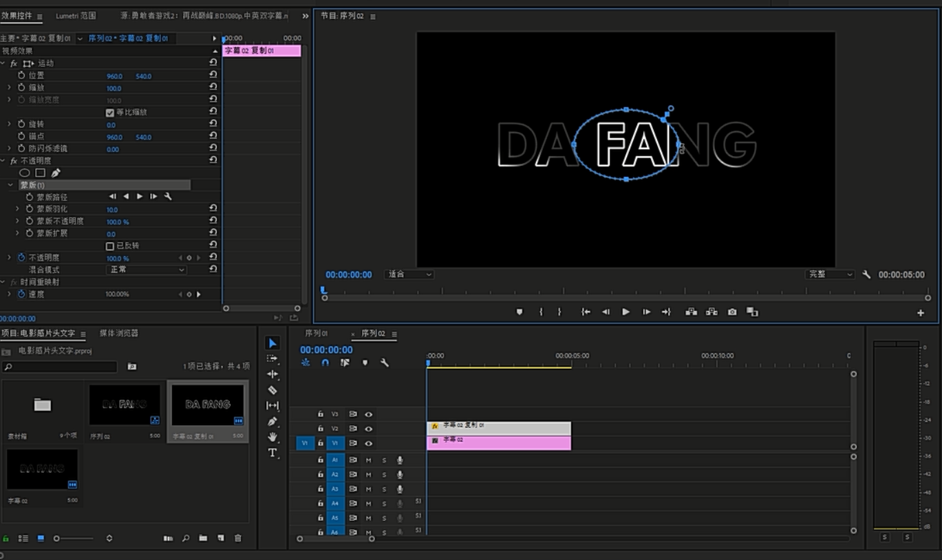
Task: Open the Program Monitor panel menu
Action: point(373,16)
